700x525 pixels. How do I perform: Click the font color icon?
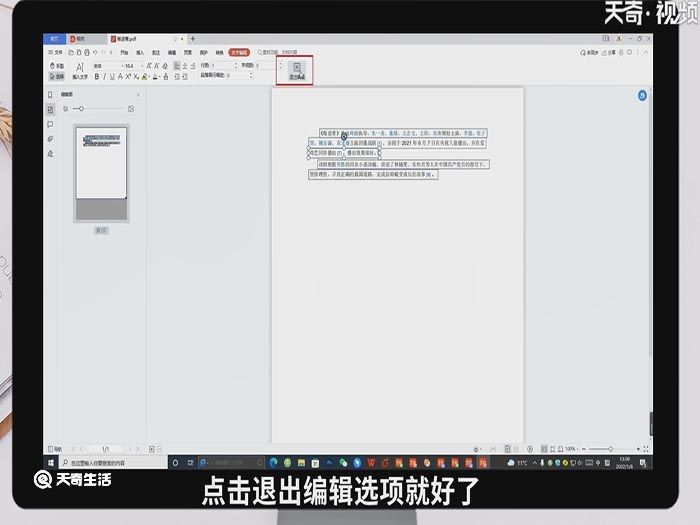(155, 77)
